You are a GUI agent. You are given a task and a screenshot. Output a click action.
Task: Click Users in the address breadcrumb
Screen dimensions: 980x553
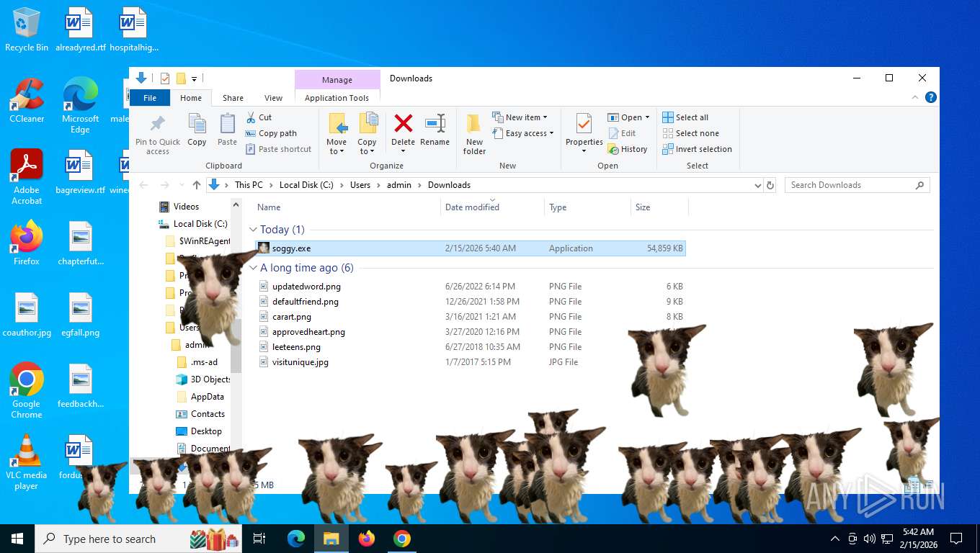point(360,185)
